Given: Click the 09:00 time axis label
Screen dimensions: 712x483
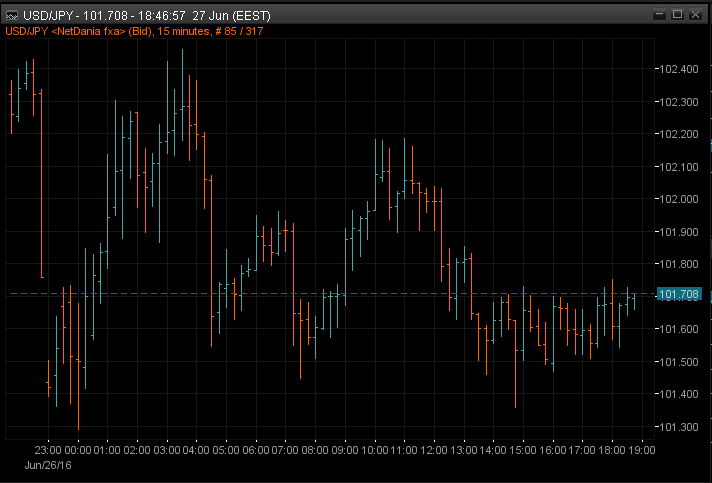Looking at the screenshot, I should [345, 450].
